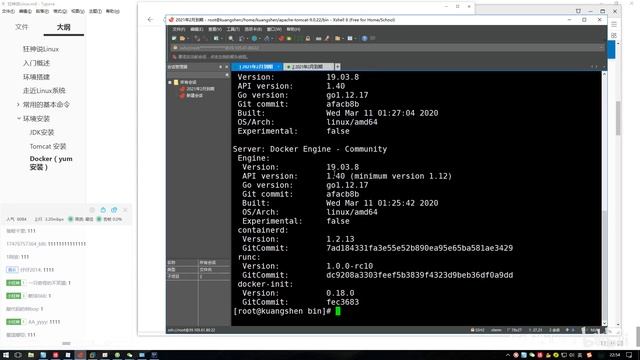Open the 工具 menu in Xshell
Viewport: 640px width, 360px height.
(x=233, y=29)
